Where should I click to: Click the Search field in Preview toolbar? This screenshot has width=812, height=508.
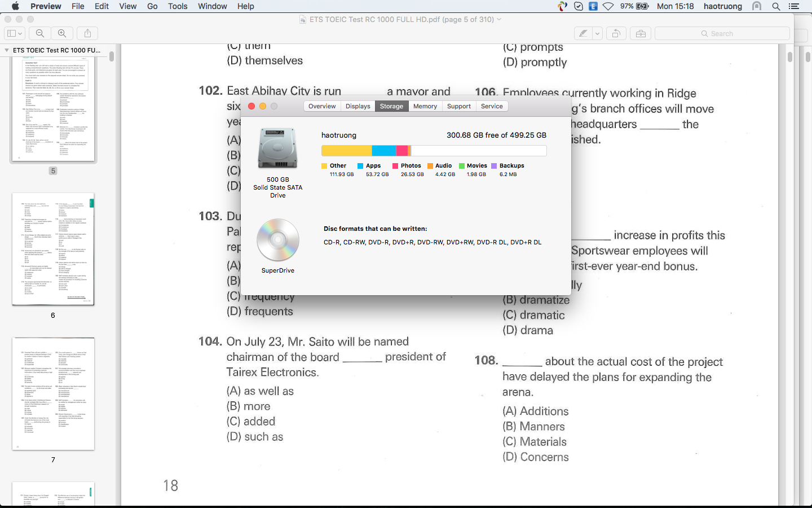coord(722,34)
